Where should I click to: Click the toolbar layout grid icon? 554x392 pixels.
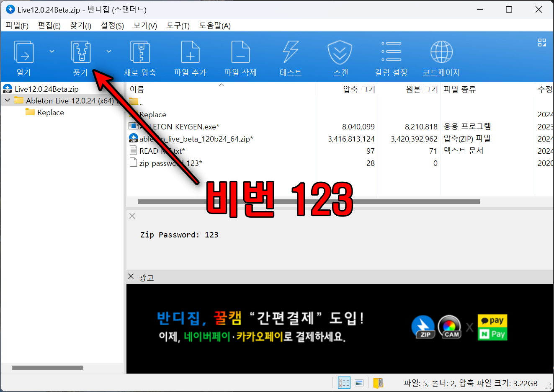click(542, 42)
